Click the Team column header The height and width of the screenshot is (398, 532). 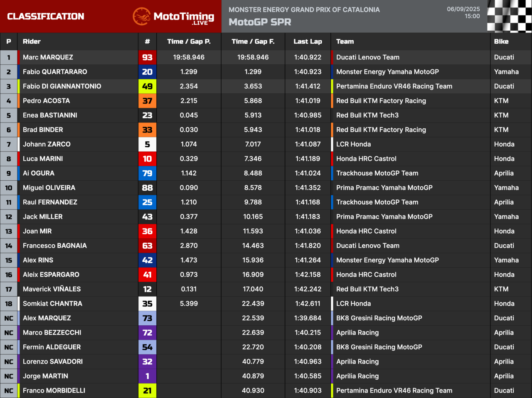tap(345, 42)
